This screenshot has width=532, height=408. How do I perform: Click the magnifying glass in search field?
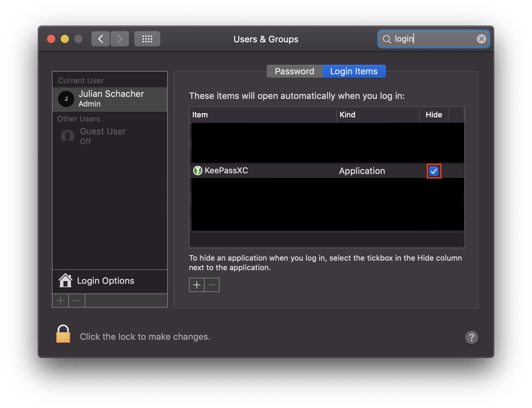pyautogui.click(x=387, y=39)
